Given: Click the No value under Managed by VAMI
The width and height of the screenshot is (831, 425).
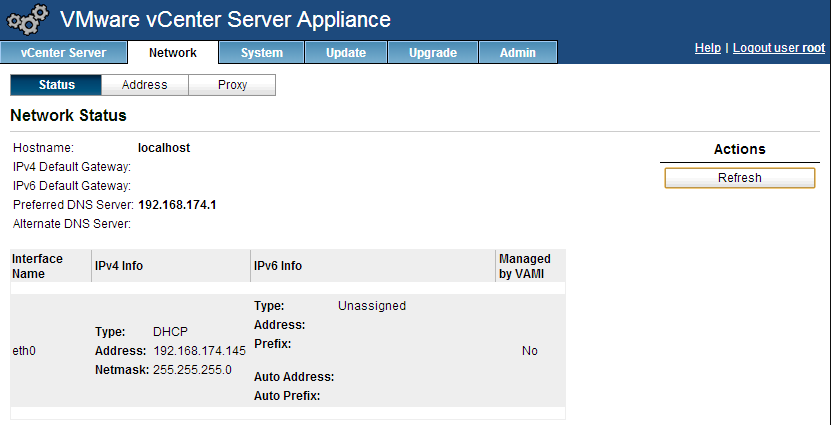Looking at the screenshot, I should (x=529, y=351).
